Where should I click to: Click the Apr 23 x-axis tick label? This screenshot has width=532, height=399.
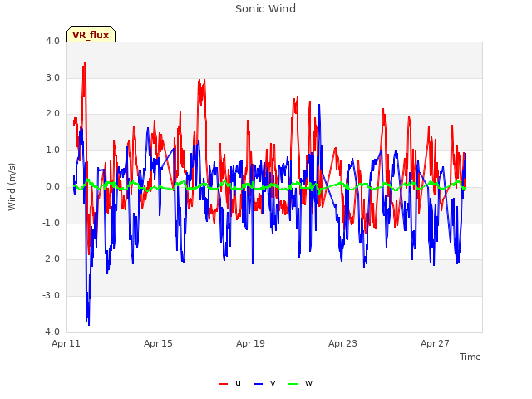click(x=342, y=343)
